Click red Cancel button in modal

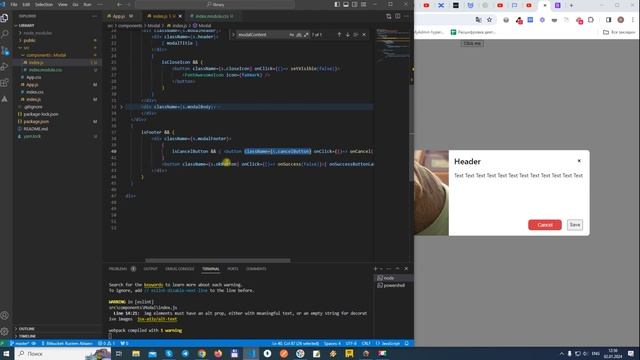tap(544, 225)
